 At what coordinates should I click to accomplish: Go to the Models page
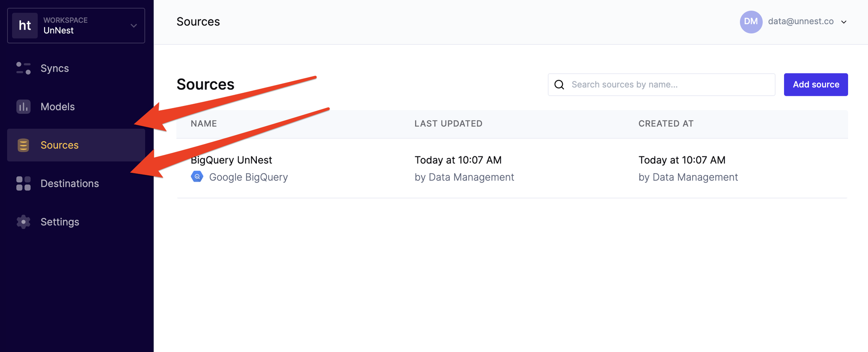pyautogui.click(x=76, y=107)
